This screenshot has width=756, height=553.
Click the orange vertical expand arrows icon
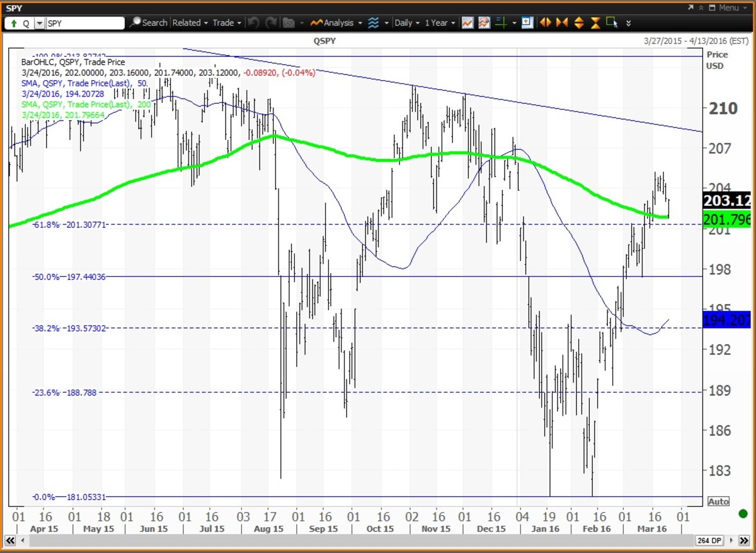pyautogui.click(x=579, y=23)
